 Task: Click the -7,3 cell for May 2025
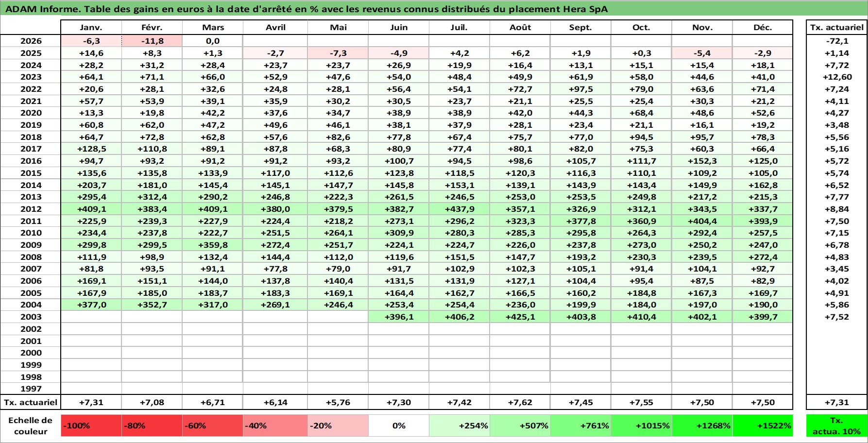(338, 53)
